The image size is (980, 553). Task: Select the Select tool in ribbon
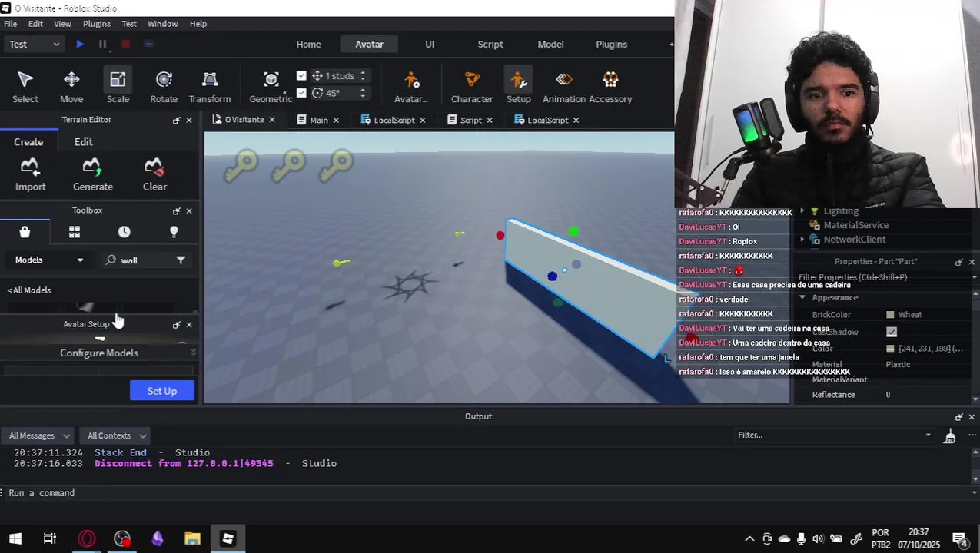click(x=25, y=87)
